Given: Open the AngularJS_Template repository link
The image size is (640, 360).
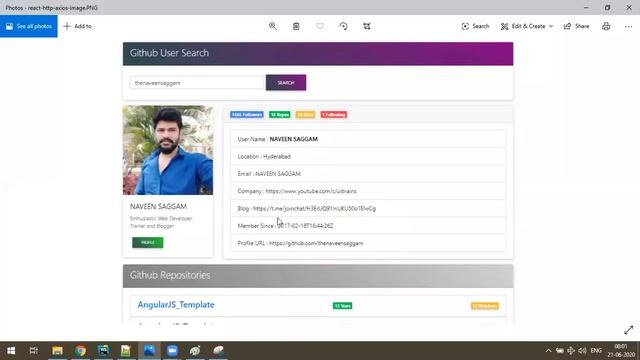Looking at the screenshot, I should (176, 305).
